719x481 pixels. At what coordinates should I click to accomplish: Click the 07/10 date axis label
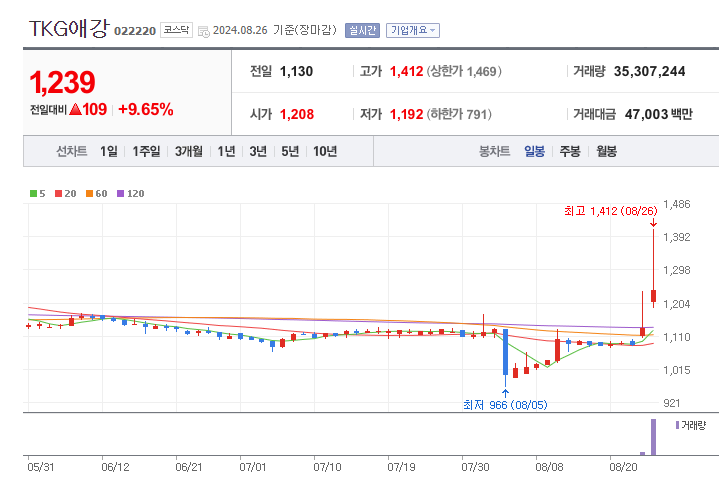click(x=327, y=467)
